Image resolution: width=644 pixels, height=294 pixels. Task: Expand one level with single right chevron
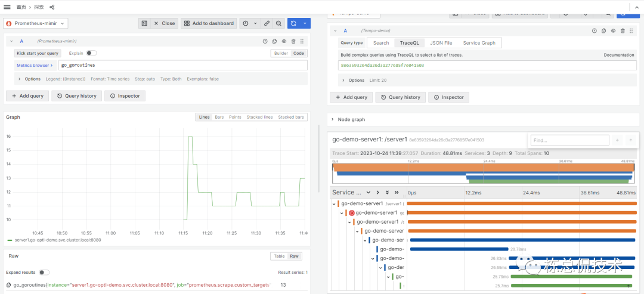click(377, 192)
